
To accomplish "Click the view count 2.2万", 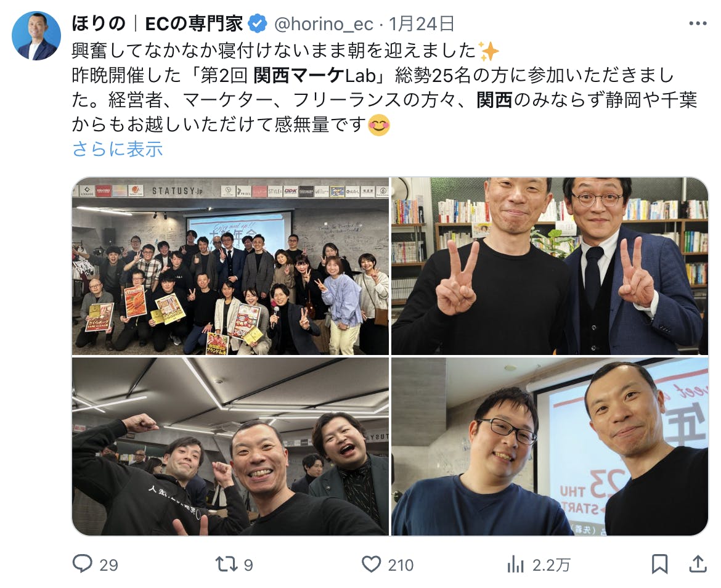I will click(x=552, y=565).
